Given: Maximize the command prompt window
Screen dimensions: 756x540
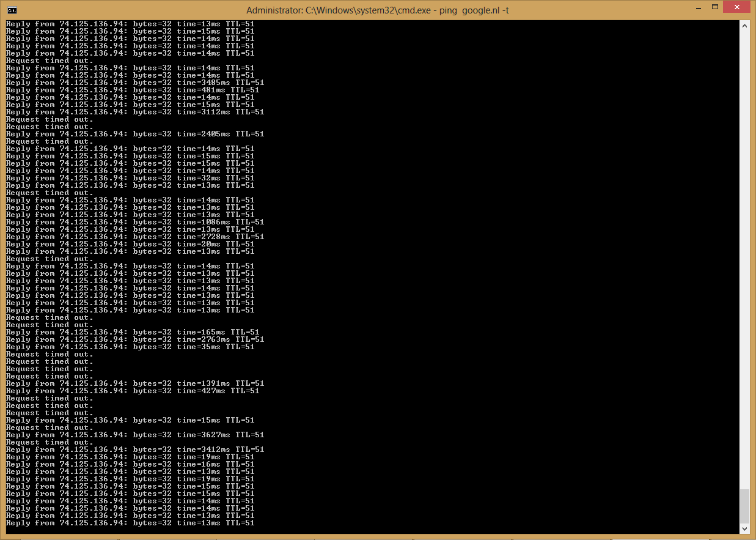Looking at the screenshot, I should (x=716, y=7).
